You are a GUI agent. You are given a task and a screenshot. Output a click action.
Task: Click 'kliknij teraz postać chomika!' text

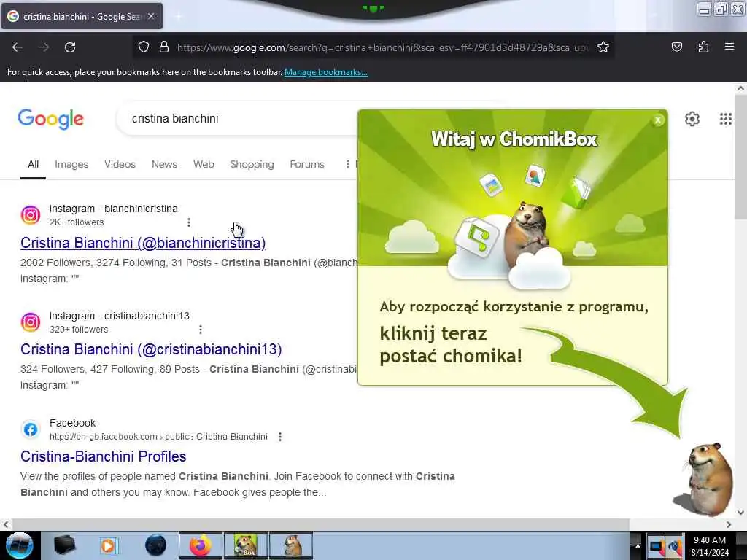tap(451, 345)
